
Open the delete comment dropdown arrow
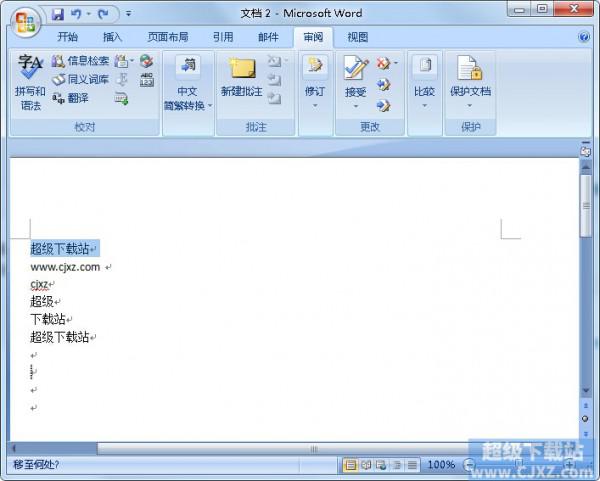286,60
